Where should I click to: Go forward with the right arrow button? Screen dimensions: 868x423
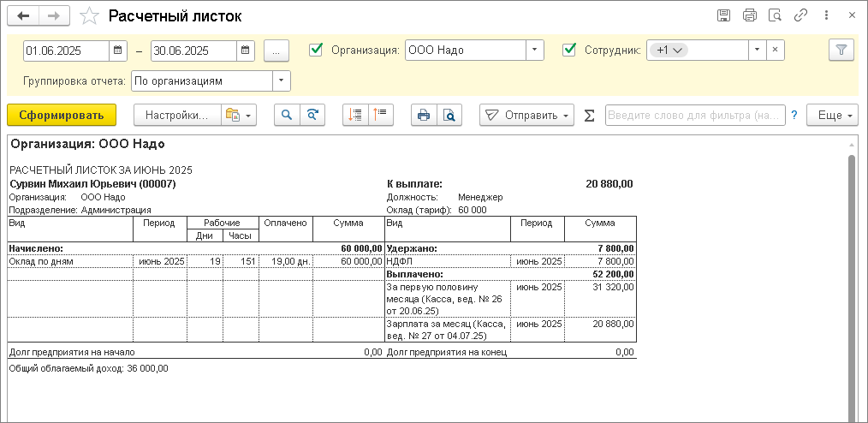click(x=54, y=16)
